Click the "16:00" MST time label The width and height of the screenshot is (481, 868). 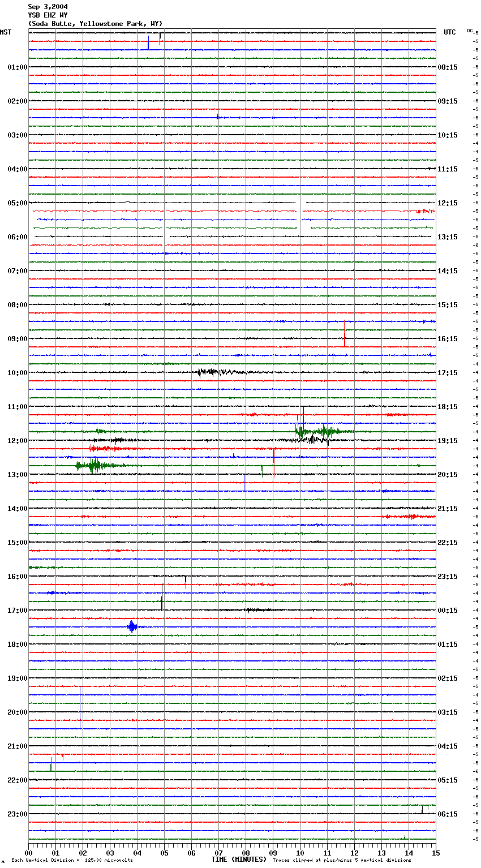(x=18, y=577)
